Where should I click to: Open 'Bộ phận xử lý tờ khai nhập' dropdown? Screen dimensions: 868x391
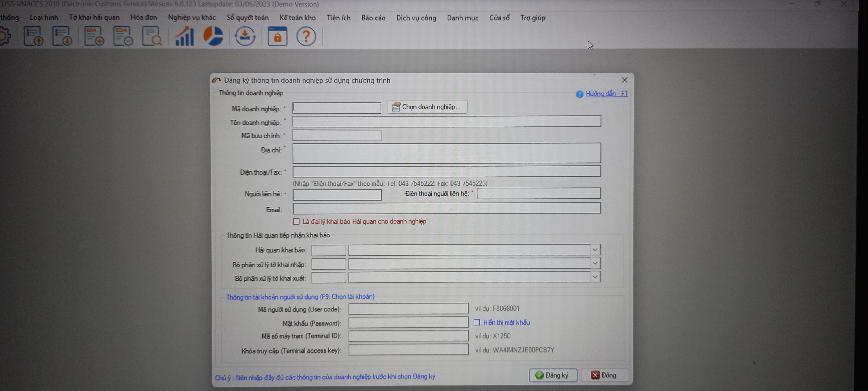pyautogui.click(x=595, y=263)
